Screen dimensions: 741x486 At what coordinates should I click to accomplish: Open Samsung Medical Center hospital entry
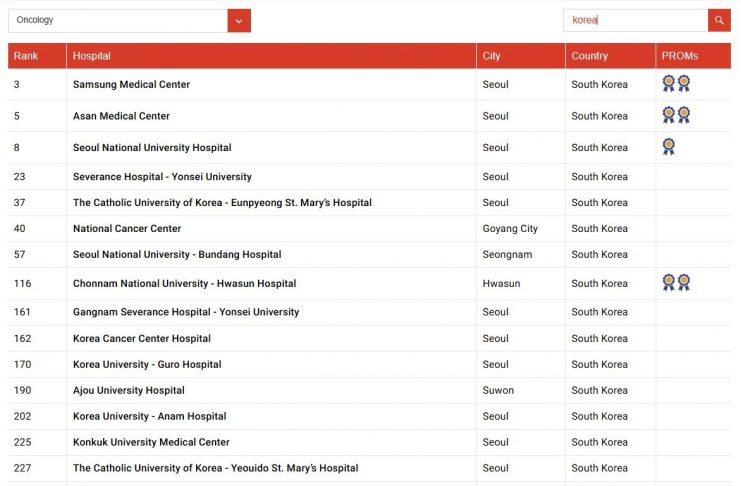[131, 85]
